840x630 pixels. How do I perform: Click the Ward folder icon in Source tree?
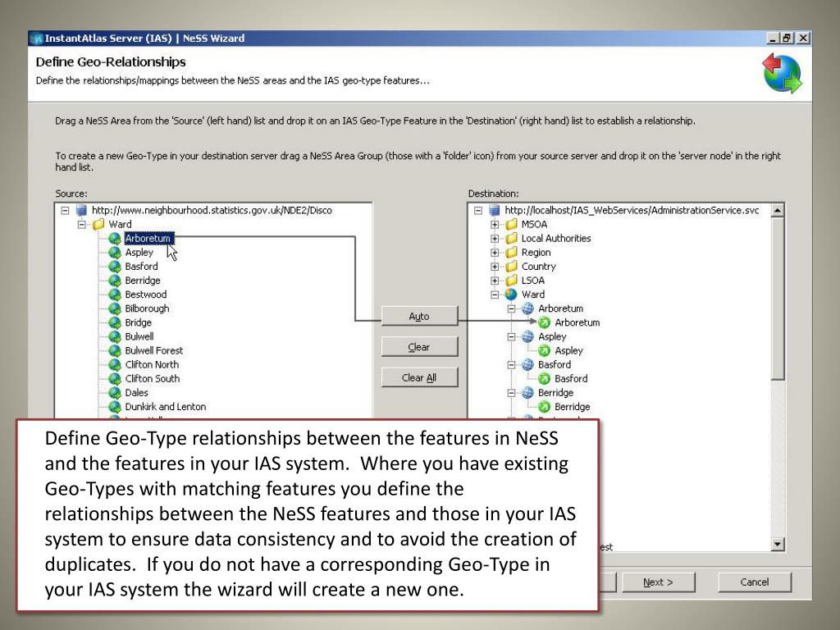[x=98, y=225]
